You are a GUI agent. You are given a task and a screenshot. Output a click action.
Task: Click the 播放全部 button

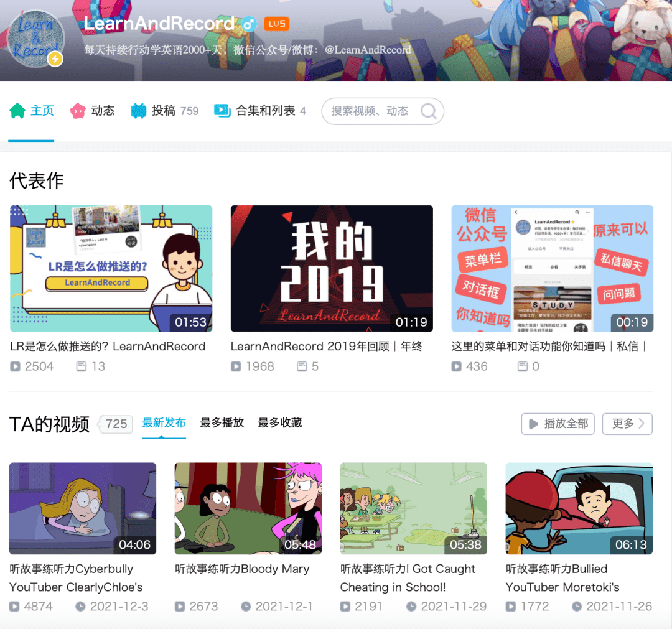(x=558, y=424)
